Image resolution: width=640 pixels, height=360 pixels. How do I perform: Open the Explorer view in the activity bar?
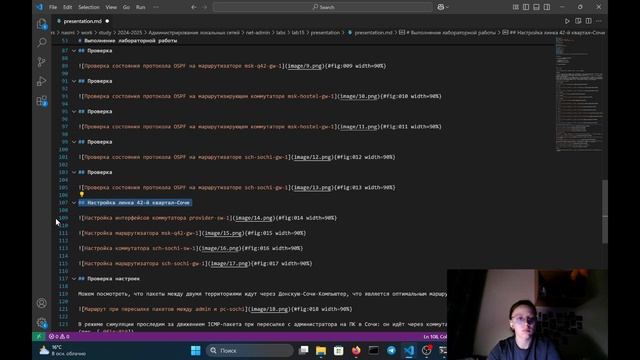pos(42,24)
